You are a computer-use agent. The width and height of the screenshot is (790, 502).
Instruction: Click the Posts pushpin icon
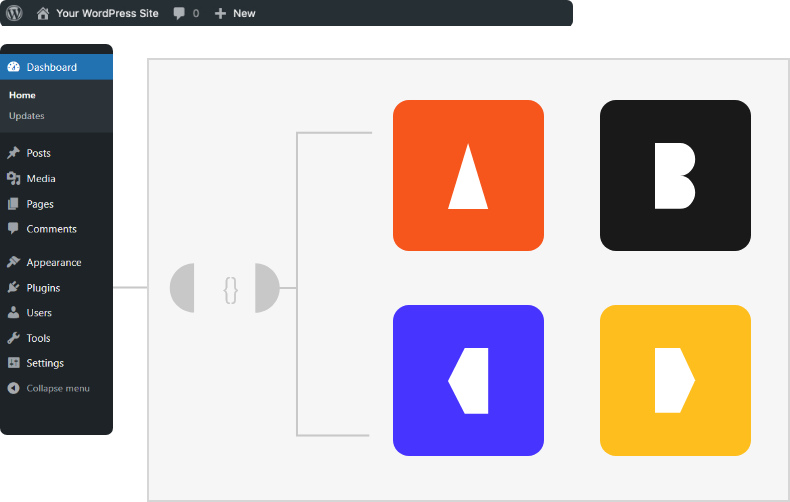click(14, 153)
